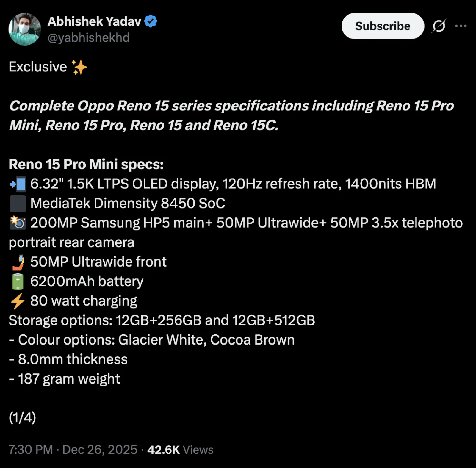Click the sparkles emoji after Exclusive
The width and height of the screenshot is (476, 468).
point(79,67)
